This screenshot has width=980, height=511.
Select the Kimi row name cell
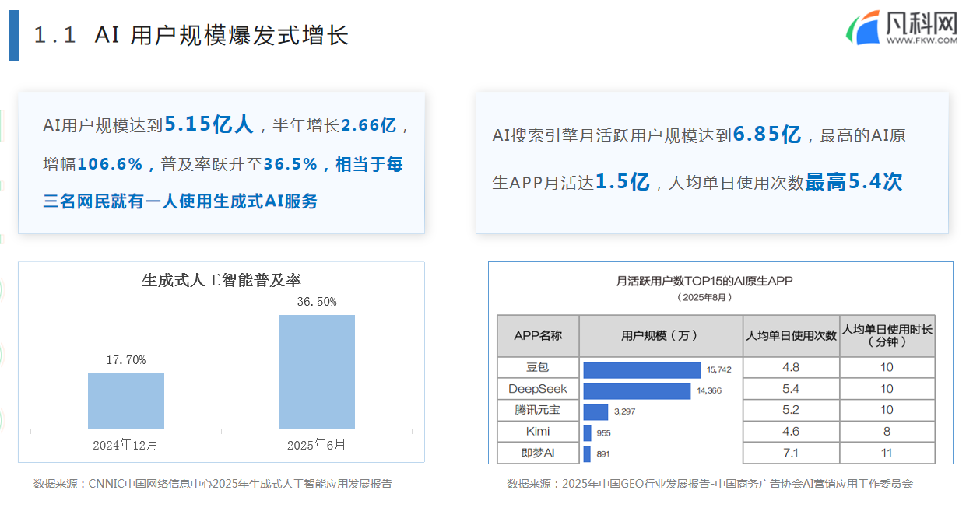tap(538, 431)
